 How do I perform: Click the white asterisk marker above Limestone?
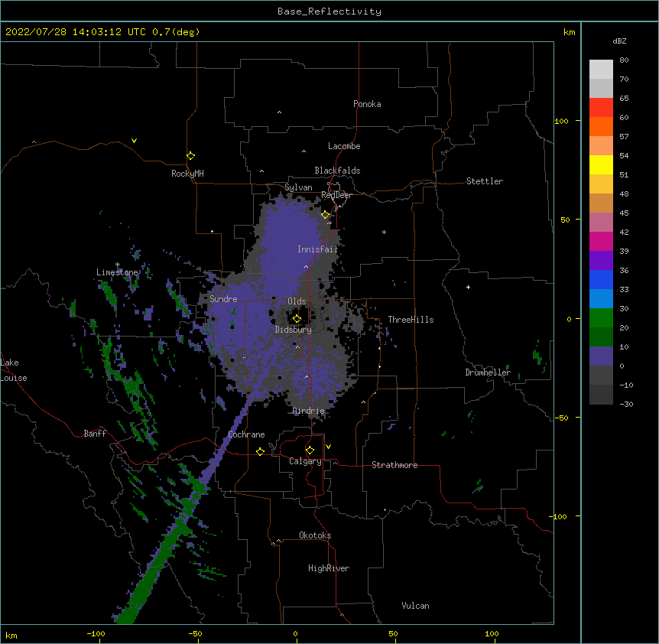[117, 265]
